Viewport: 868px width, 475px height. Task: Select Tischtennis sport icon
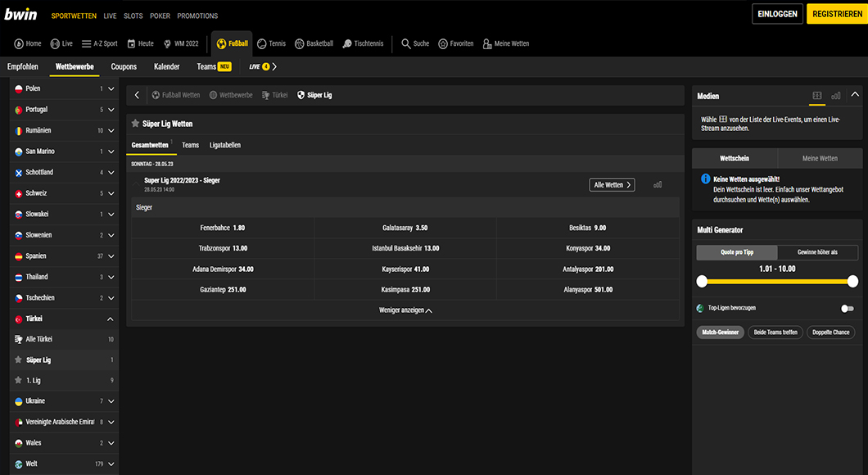click(x=347, y=43)
